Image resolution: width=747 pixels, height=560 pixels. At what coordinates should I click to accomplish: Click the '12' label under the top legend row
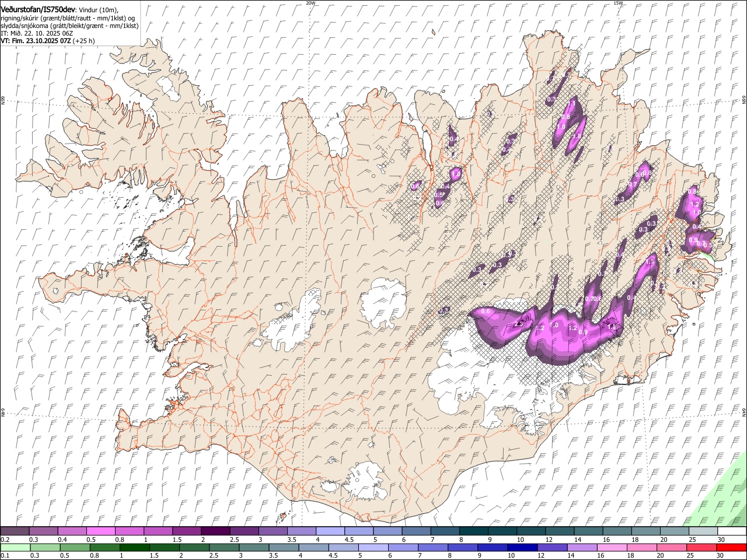coord(549,539)
